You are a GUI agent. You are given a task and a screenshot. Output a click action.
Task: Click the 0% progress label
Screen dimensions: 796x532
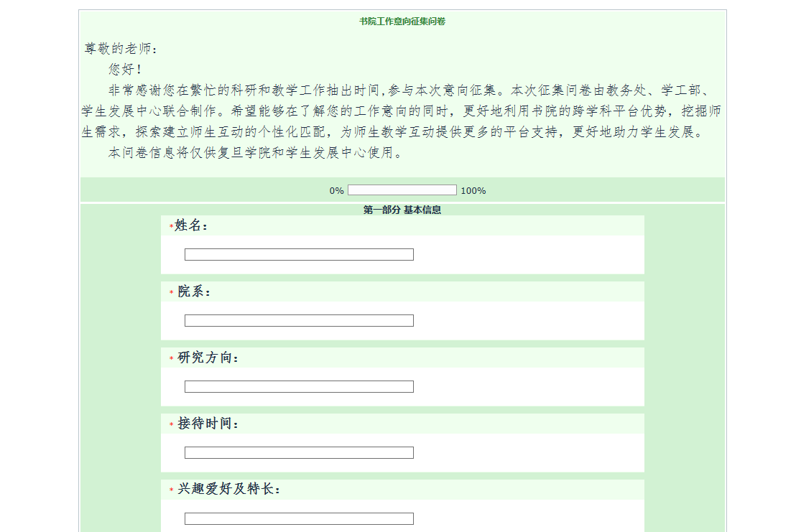336,191
